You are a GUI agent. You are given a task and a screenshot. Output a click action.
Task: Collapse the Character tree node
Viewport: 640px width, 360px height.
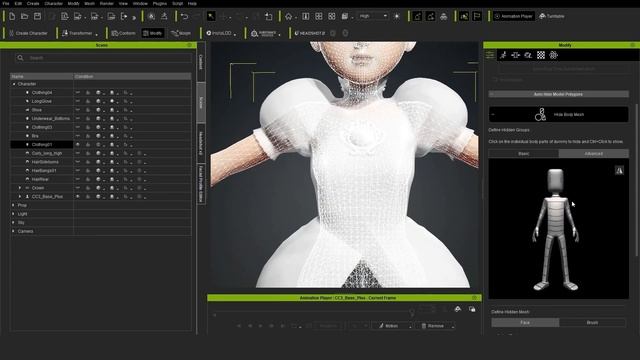click(x=14, y=84)
